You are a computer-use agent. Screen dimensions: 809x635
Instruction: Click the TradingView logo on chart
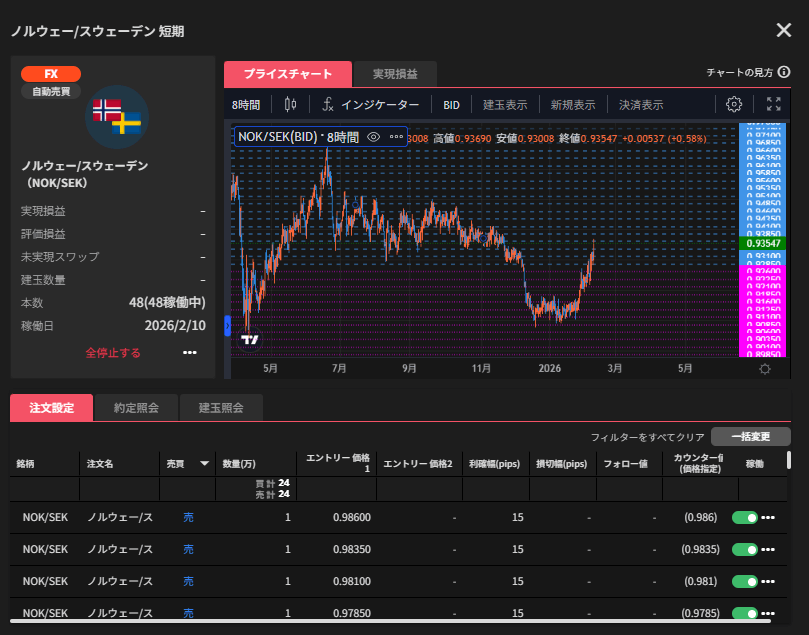251,340
